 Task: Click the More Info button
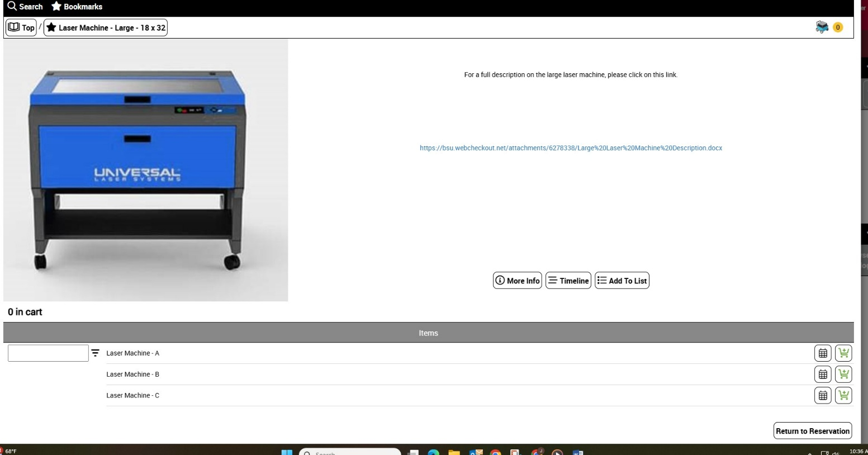click(x=518, y=281)
